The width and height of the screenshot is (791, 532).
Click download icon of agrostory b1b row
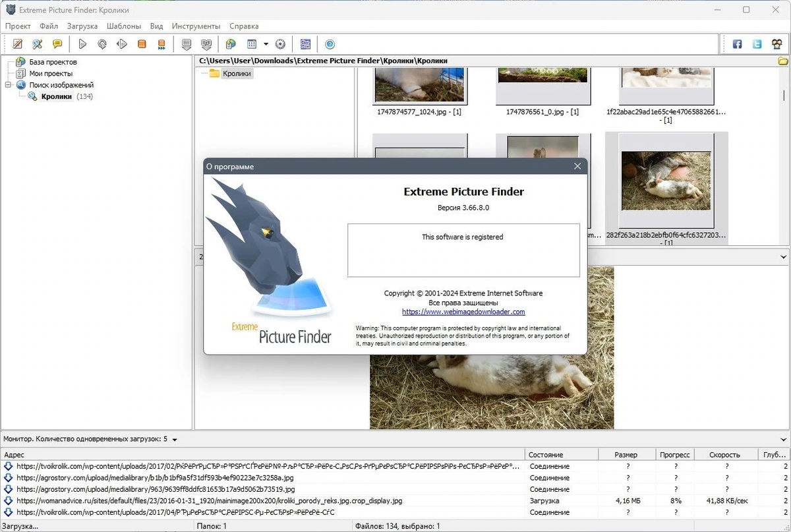[9, 478]
